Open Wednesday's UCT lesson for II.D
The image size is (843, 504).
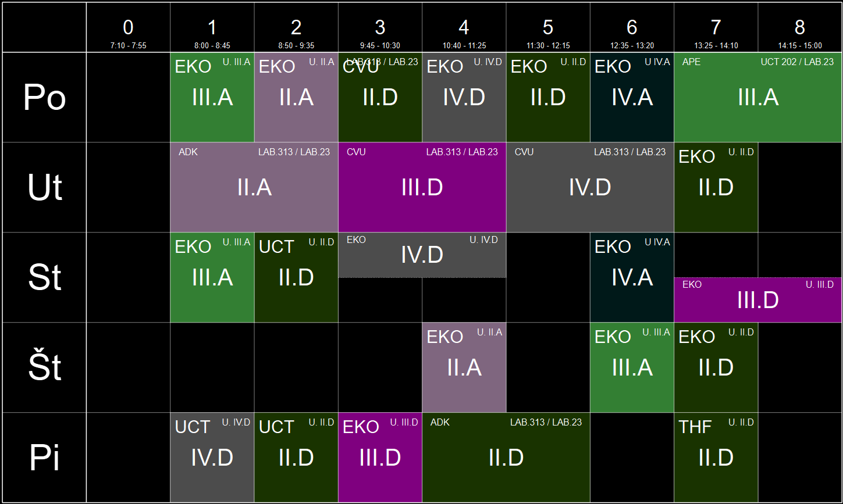[296, 278]
